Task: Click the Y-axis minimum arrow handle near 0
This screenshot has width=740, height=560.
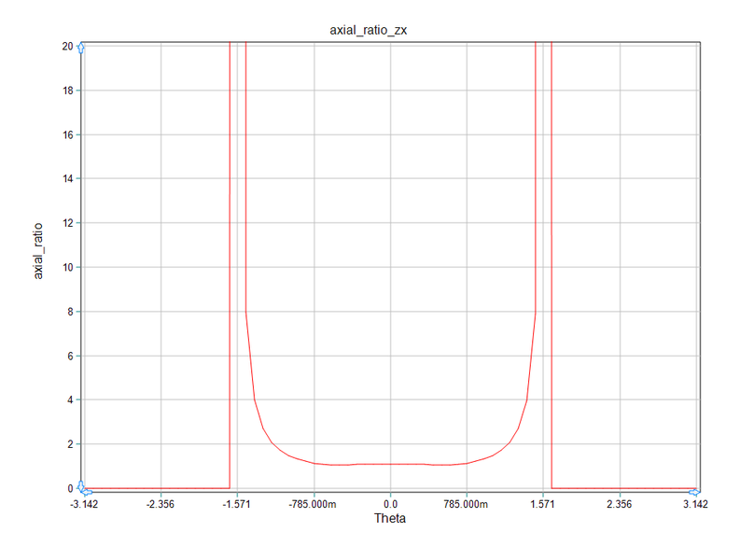Action: (x=80, y=486)
